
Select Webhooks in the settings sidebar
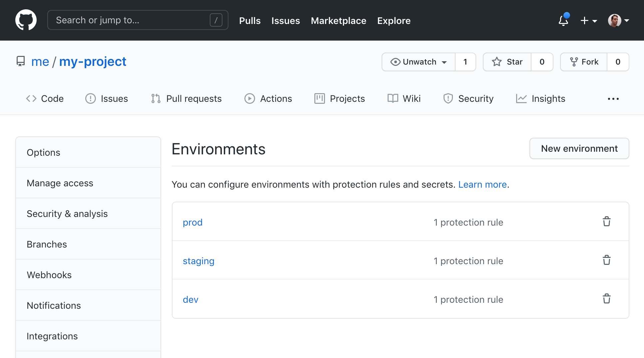[49, 275]
